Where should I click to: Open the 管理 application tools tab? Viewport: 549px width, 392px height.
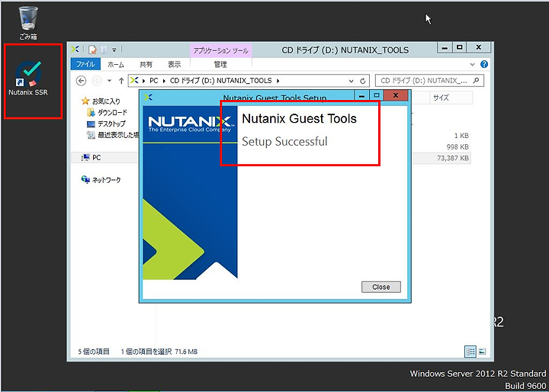click(x=220, y=65)
